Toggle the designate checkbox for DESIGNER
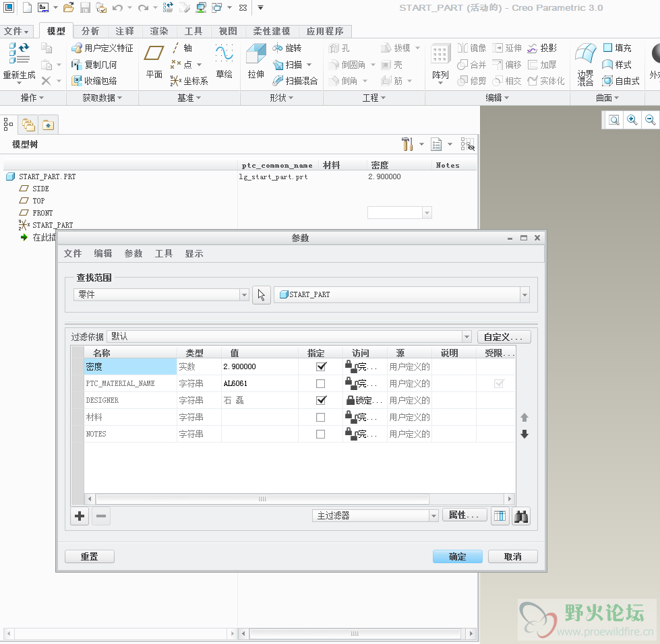The width and height of the screenshot is (660, 644). pos(321,400)
